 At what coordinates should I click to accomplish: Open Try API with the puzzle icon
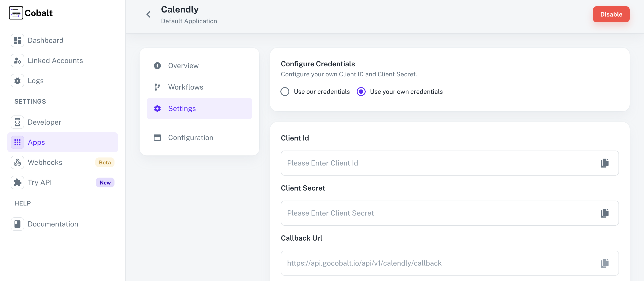(x=17, y=182)
